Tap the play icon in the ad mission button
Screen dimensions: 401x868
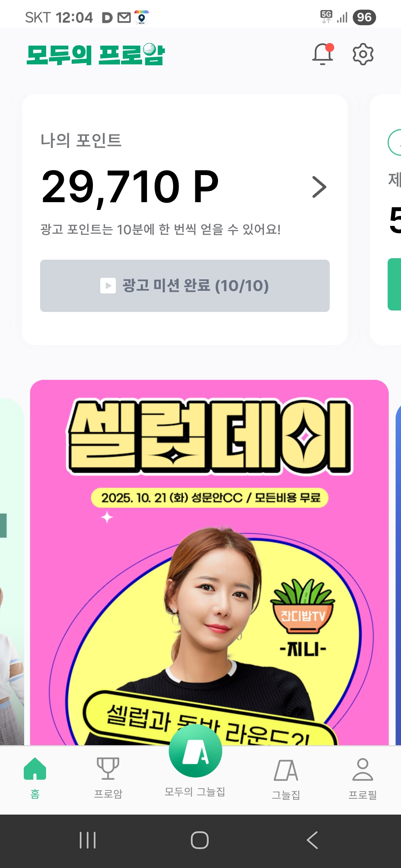(108, 286)
